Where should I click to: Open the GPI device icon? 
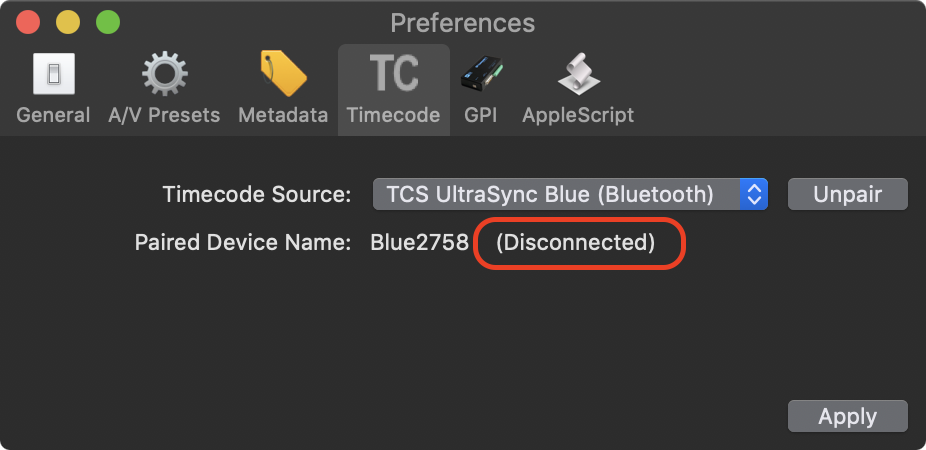coord(481,74)
